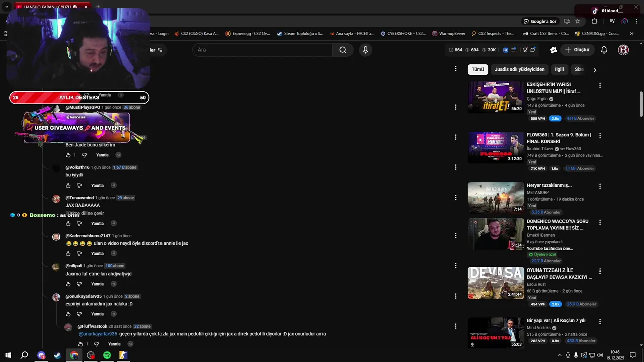Show more bookmarks chevron
This screenshot has height=362, width=644.
tap(632, 34)
